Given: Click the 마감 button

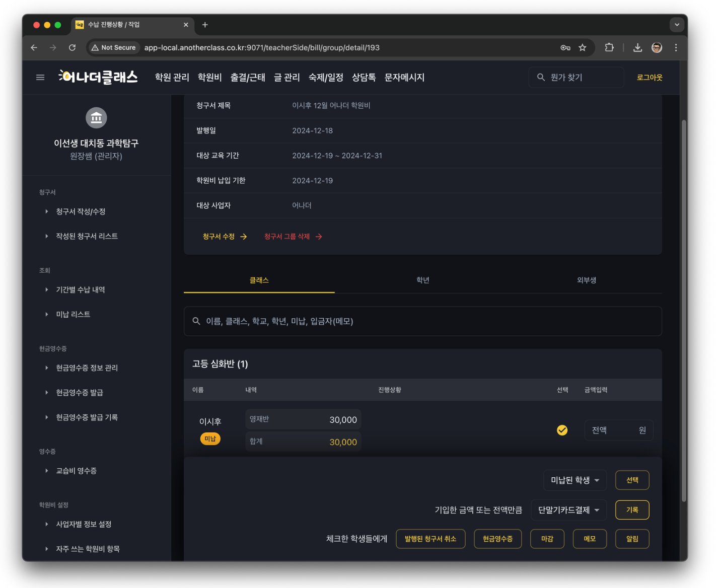Looking at the screenshot, I should 547,539.
